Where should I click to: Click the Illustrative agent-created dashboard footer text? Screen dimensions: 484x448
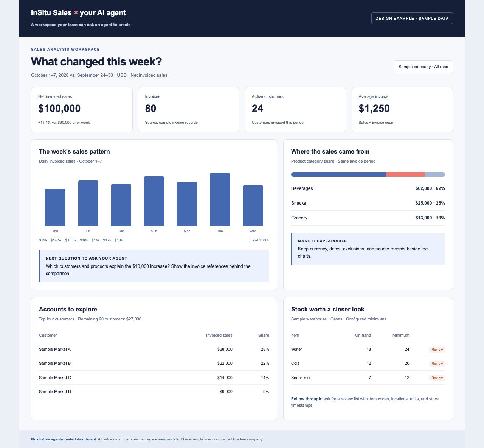point(147,439)
